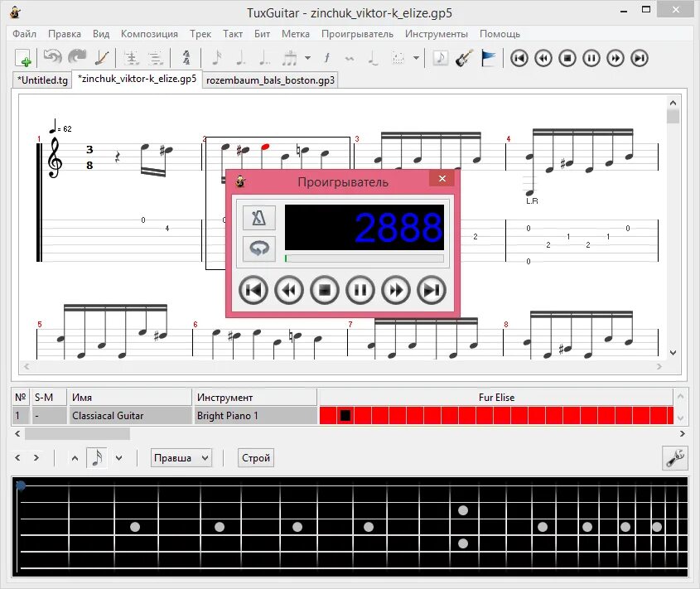The width and height of the screenshot is (700, 589).
Task: Open the Инструменты menu
Action: pos(437,34)
